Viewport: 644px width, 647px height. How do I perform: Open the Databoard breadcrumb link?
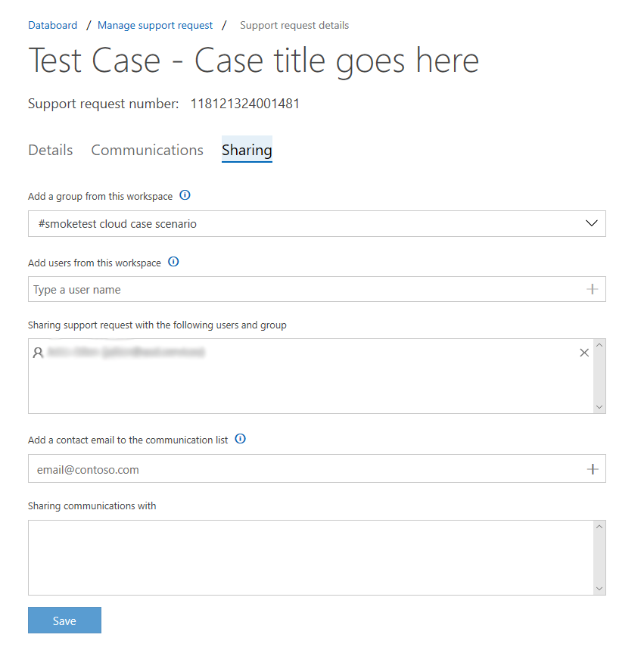[x=52, y=25]
